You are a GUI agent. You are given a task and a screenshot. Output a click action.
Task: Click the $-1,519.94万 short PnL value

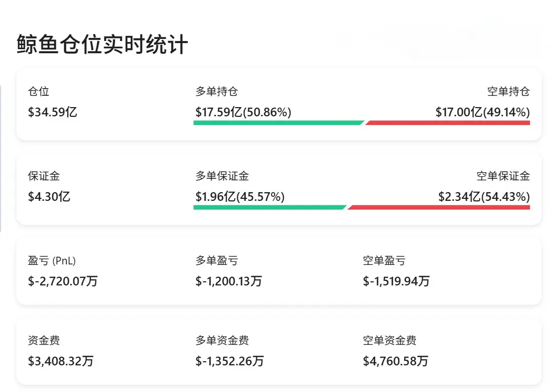pos(396,281)
